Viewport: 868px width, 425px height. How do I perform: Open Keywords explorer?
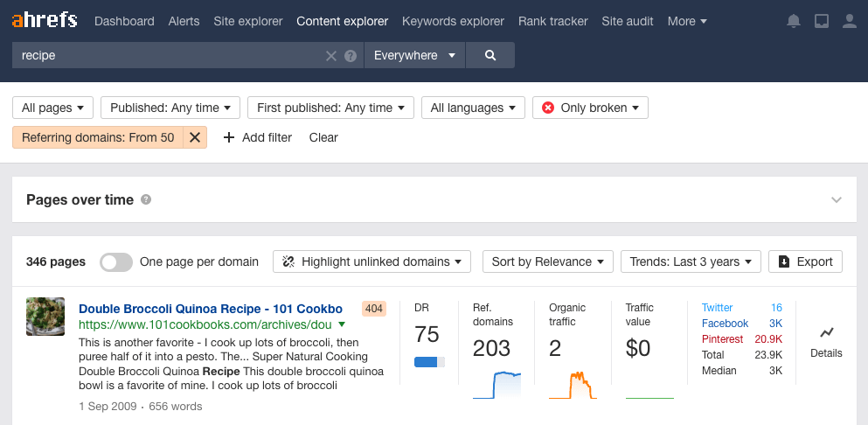click(x=453, y=21)
